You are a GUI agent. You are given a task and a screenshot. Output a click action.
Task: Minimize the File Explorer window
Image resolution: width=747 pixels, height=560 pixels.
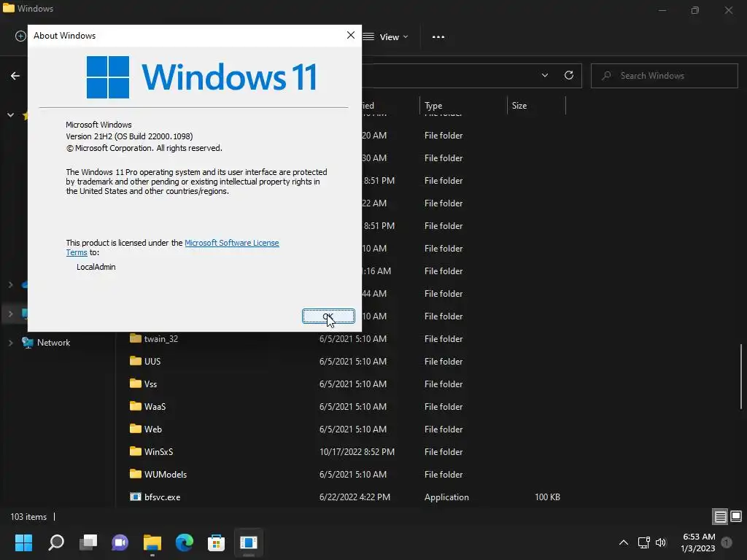coord(662,9)
